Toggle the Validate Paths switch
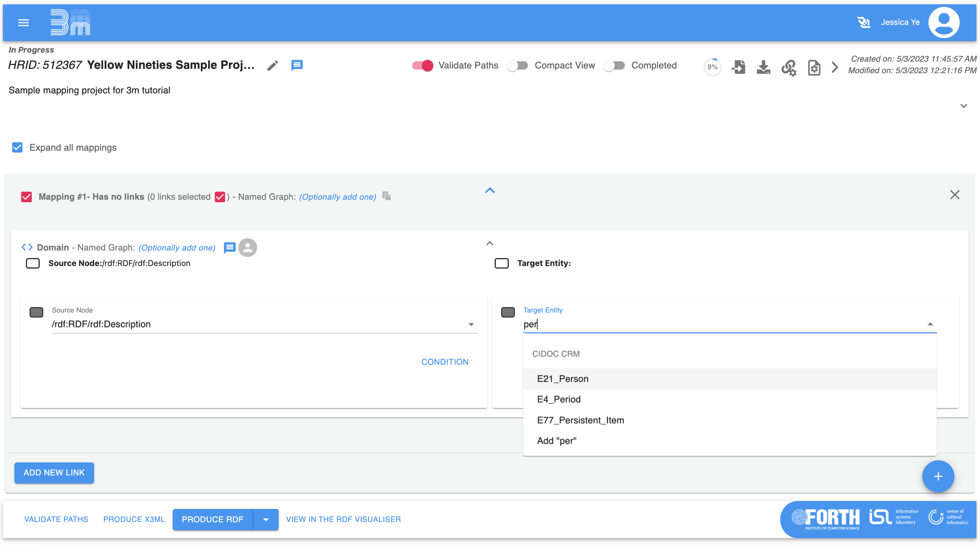 coord(422,65)
